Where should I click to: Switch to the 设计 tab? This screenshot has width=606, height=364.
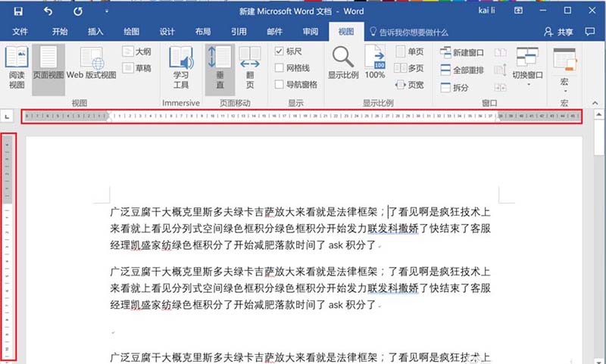pyautogui.click(x=167, y=32)
